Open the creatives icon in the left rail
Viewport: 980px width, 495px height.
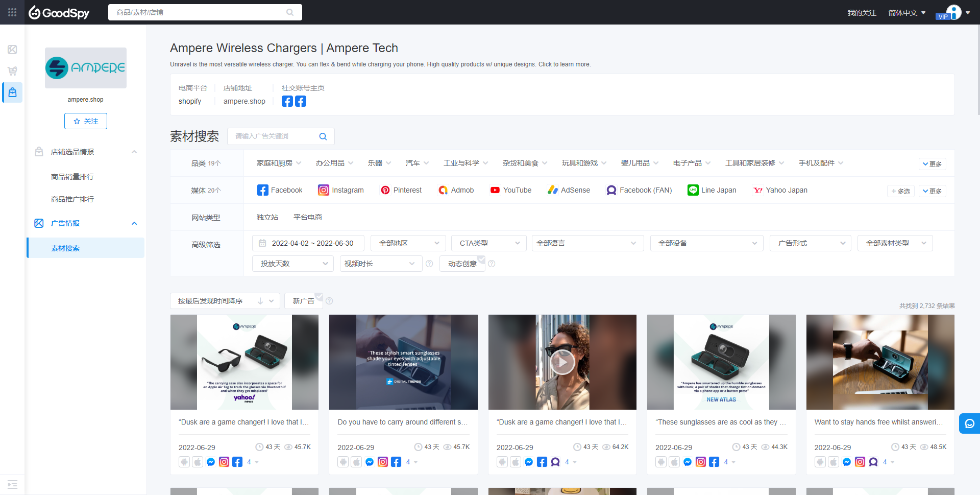pyautogui.click(x=12, y=50)
